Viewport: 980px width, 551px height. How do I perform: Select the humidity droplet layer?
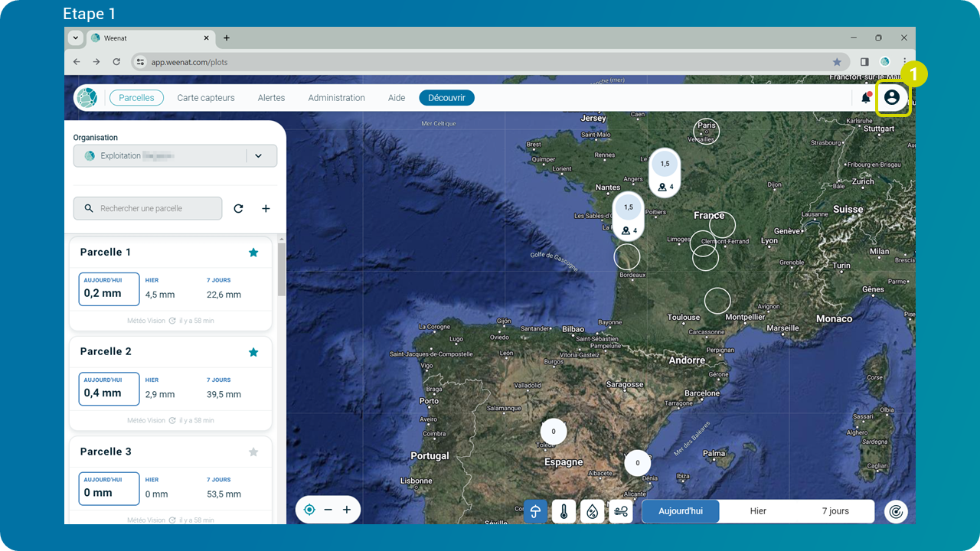pyautogui.click(x=592, y=511)
